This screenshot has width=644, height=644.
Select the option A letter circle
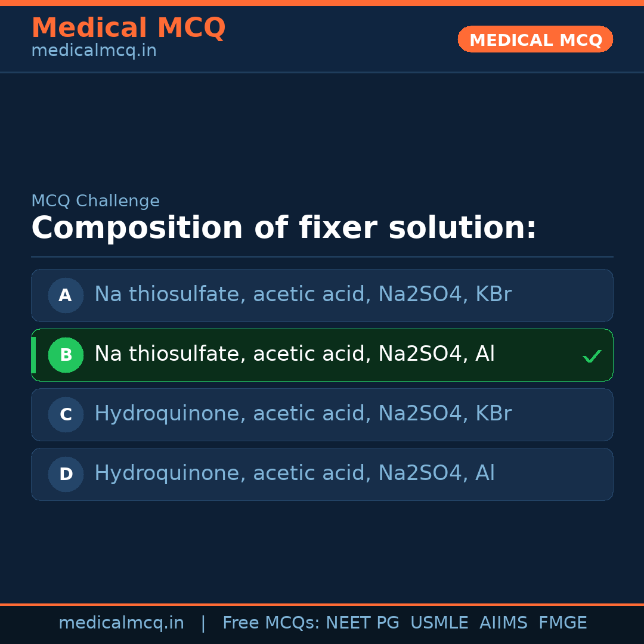(x=66, y=295)
